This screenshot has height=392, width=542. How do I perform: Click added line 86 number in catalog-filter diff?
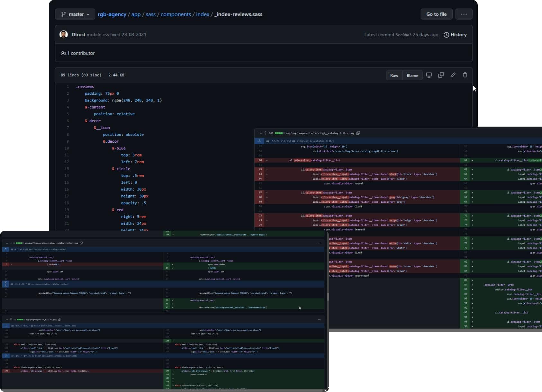click(x=465, y=280)
